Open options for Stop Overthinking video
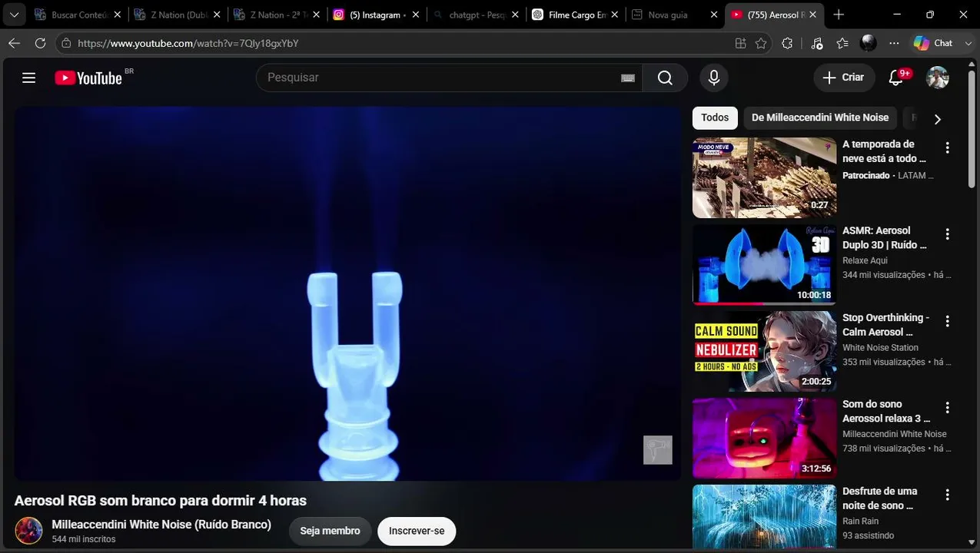The height and width of the screenshot is (553, 980). [947, 321]
